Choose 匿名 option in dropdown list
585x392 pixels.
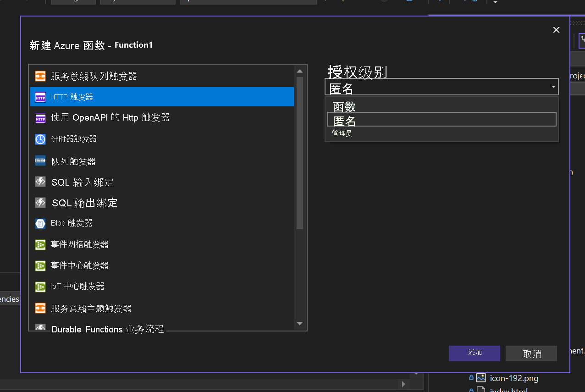(x=442, y=120)
